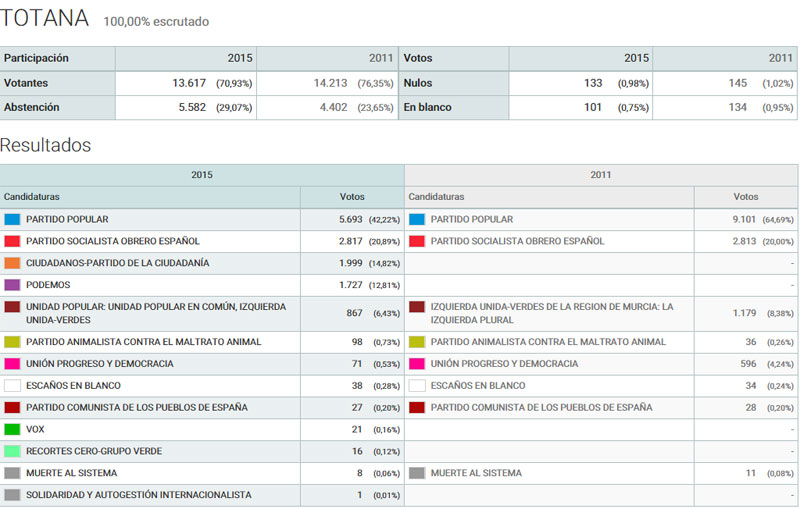Viewport: 800px width, 509px height.
Task: Click the 2011 Muerte al Sistema gray swatch
Action: tap(417, 473)
